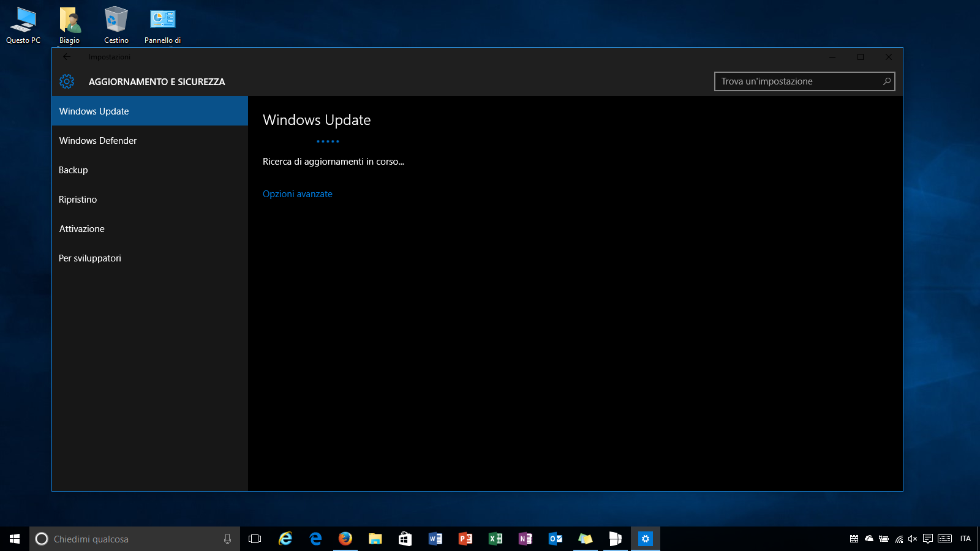The height and width of the screenshot is (551, 980).
Task: Click the battery power tray icon
Action: [x=883, y=539]
